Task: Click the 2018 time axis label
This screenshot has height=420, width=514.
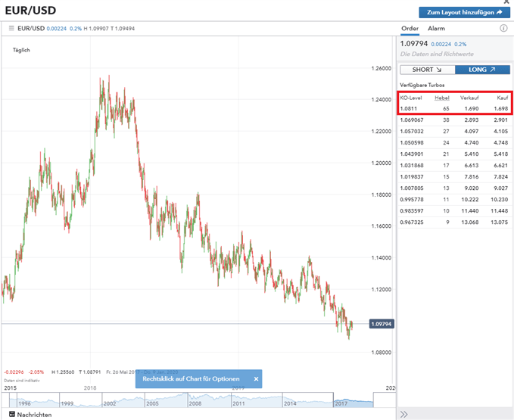Action: pos(90,388)
